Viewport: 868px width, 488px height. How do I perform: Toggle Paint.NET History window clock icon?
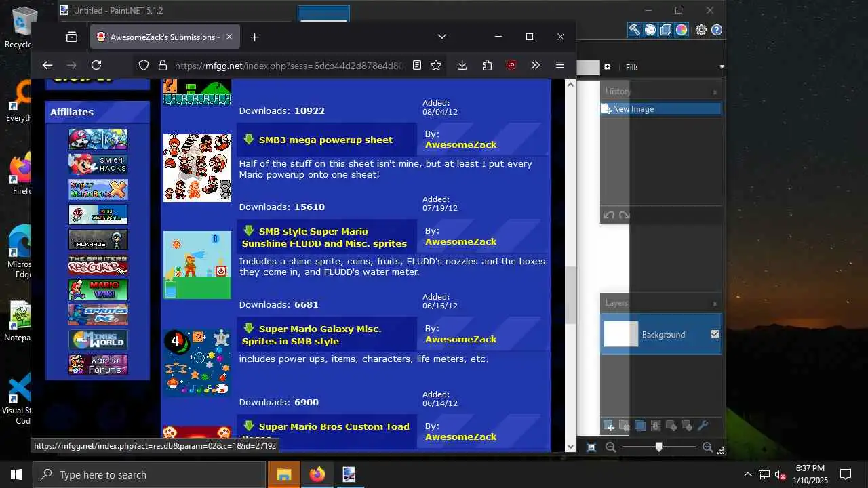[650, 30]
